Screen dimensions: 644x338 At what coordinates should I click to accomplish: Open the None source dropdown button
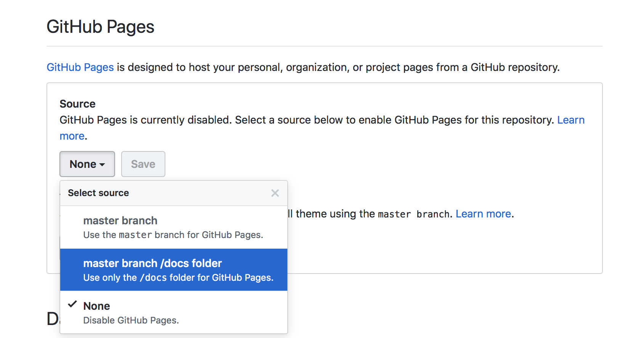[x=87, y=164]
